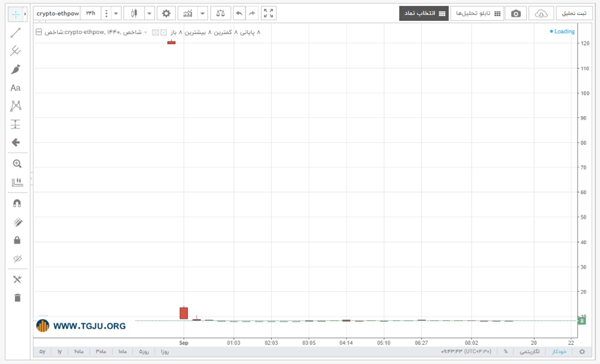Screen dimensions: 600x364
Task: Open the candlestick chart style dropdown
Action: pyautogui.click(x=150, y=14)
